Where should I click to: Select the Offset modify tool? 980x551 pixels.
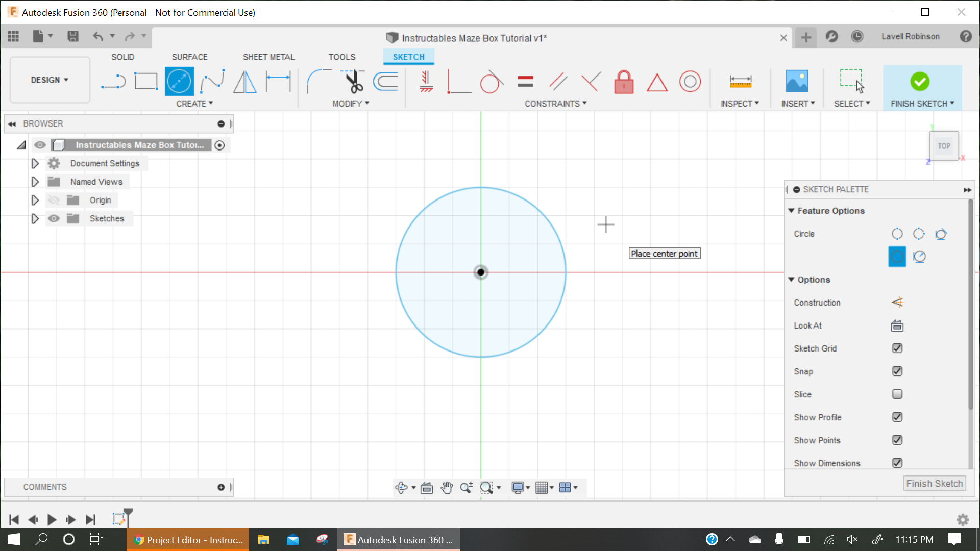pyautogui.click(x=386, y=82)
